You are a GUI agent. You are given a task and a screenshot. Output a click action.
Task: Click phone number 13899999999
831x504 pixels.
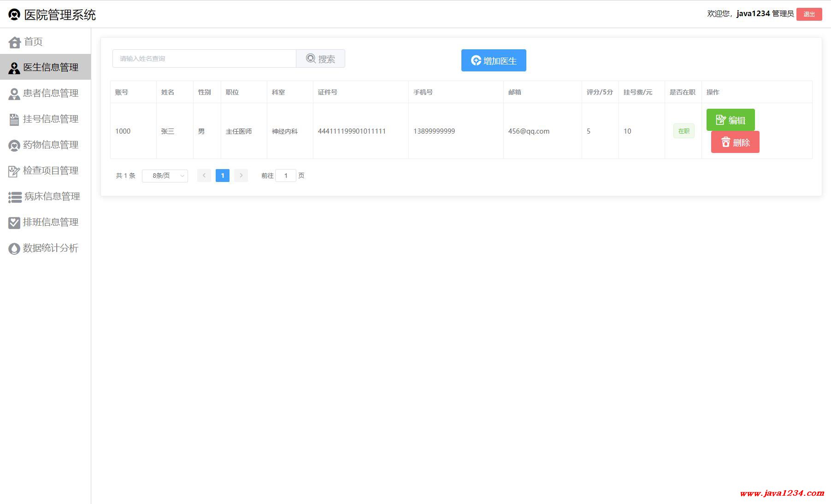coord(434,131)
